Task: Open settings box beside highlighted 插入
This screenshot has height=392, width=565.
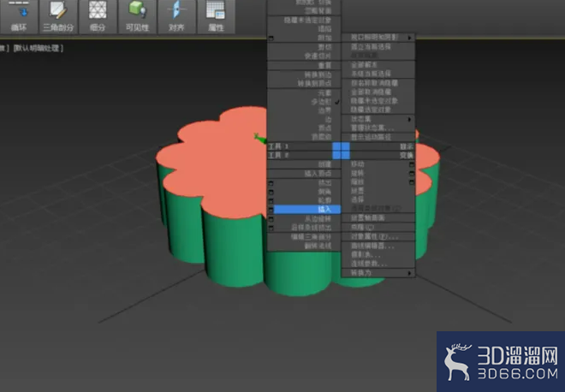Action: coord(271,210)
